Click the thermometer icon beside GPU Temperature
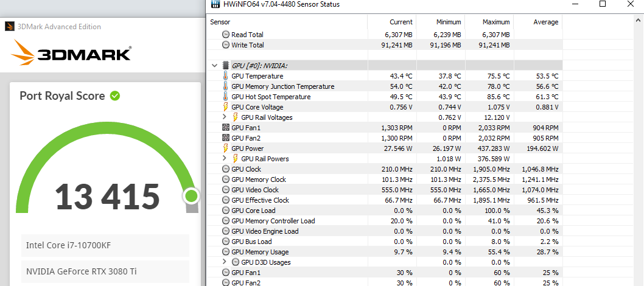The image size is (644, 286). (225, 76)
